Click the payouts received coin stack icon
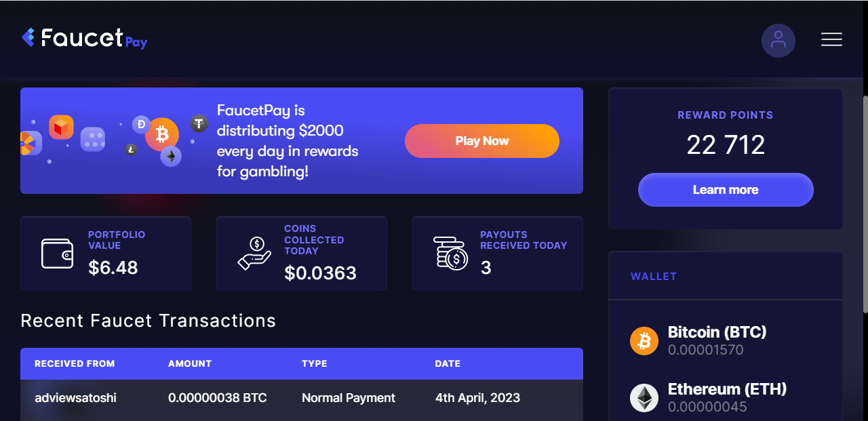 451,254
